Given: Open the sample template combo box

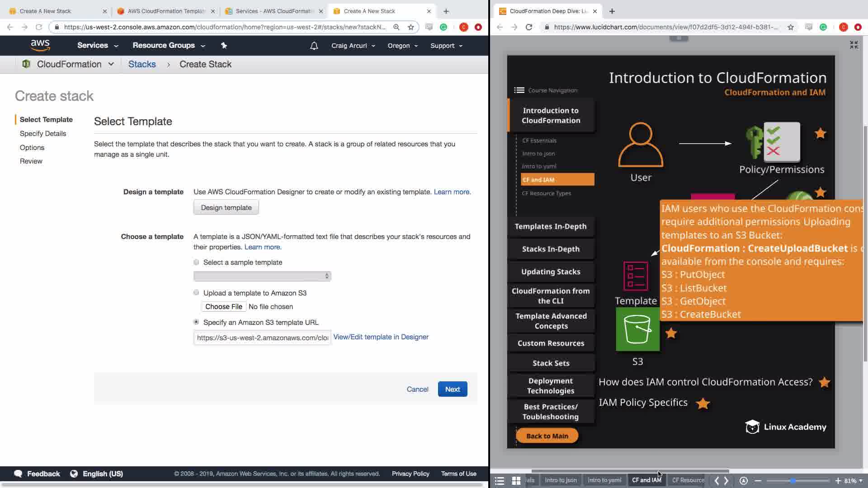Looking at the screenshot, I should pos(262,276).
